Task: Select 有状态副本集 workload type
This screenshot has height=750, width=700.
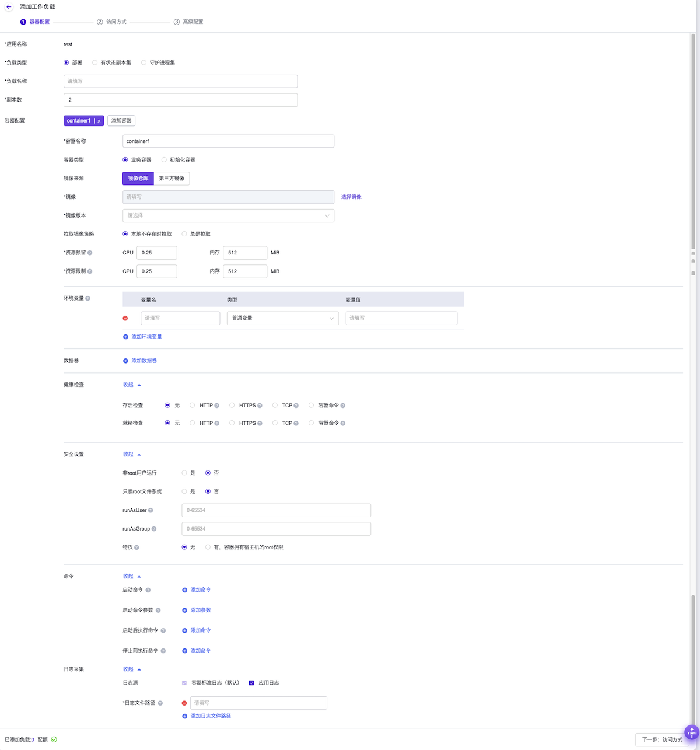Action: coord(95,62)
